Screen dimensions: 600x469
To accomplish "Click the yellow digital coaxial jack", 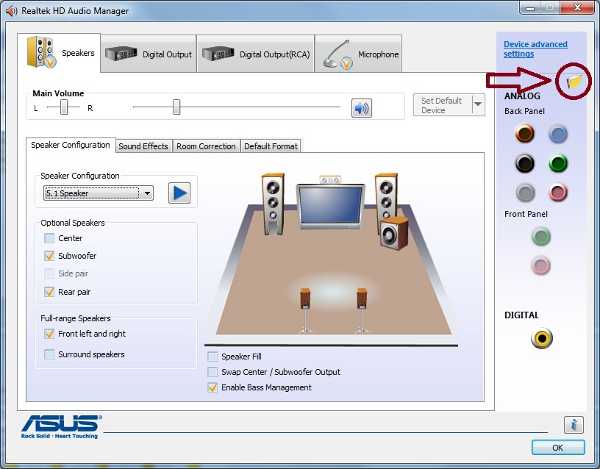I will click(542, 338).
